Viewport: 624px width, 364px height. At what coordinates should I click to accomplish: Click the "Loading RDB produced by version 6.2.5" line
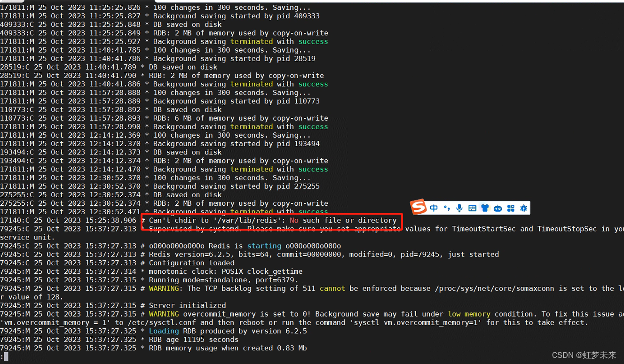pos(153,331)
